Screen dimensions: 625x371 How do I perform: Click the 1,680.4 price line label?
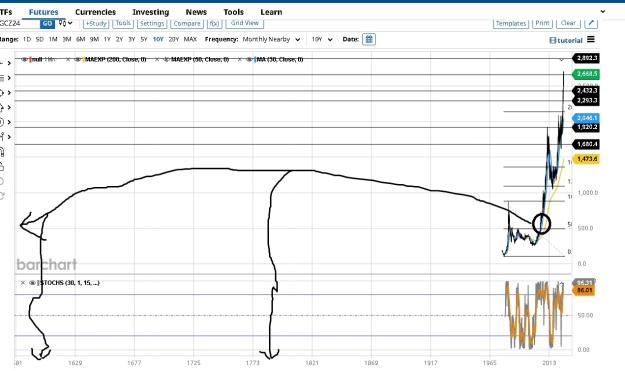586,144
